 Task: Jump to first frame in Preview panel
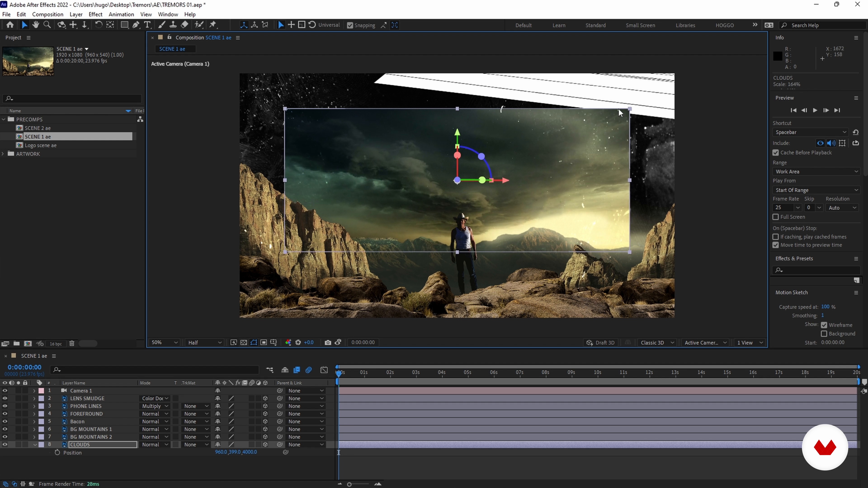click(x=793, y=110)
